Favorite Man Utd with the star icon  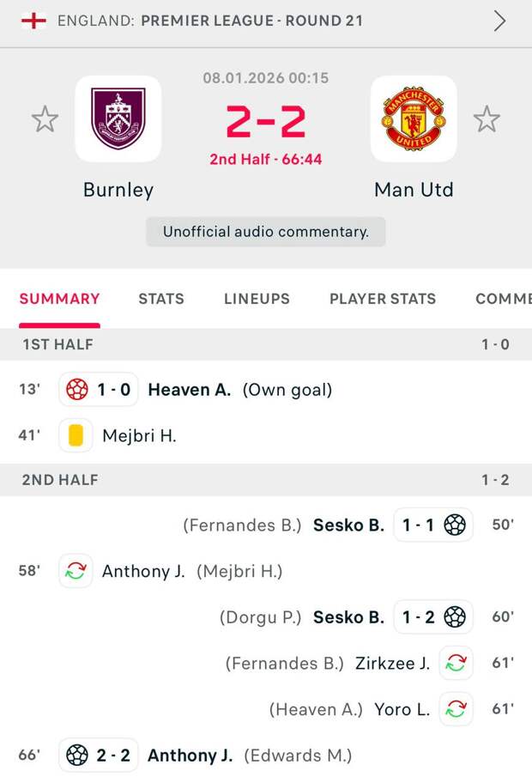[487, 118]
